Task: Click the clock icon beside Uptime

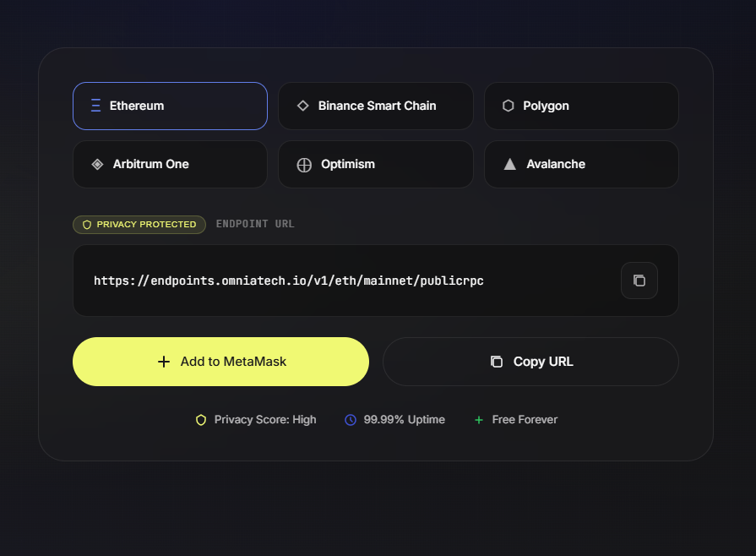Action: click(351, 420)
